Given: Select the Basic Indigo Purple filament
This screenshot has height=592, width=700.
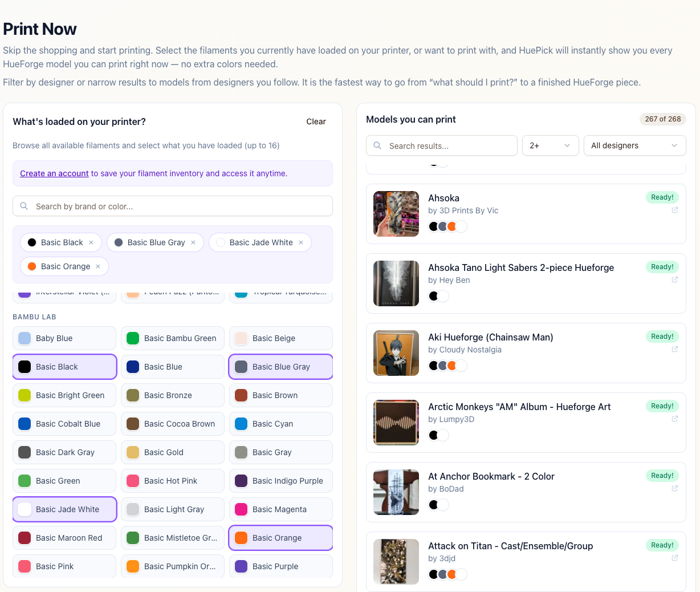Looking at the screenshot, I should [x=281, y=481].
